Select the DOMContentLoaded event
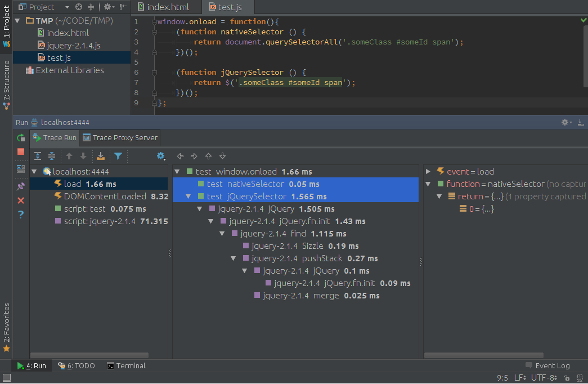This screenshot has height=384, width=588. pyautogui.click(x=106, y=197)
